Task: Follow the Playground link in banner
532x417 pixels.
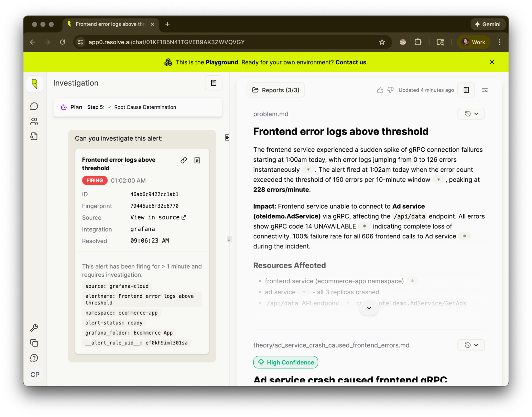Action: point(222,62)
